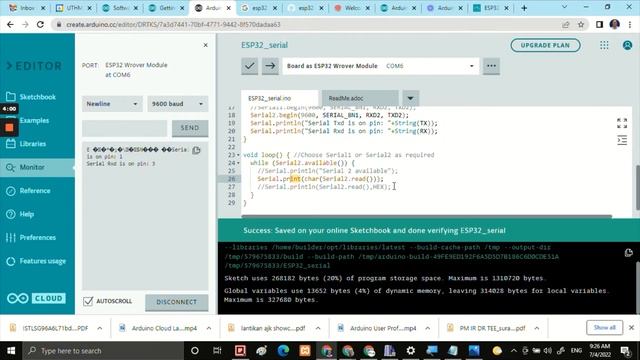Open the notification center icon
Image resolution: width=640 pixels, height=360 pixels.
625,351
